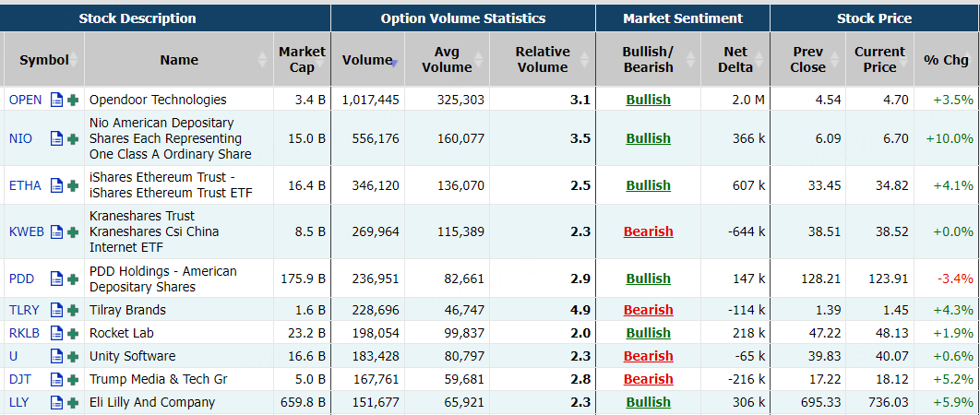980x415 pixels.
Task: Open the PDD ticker symbol link
Action: [22, 279]
